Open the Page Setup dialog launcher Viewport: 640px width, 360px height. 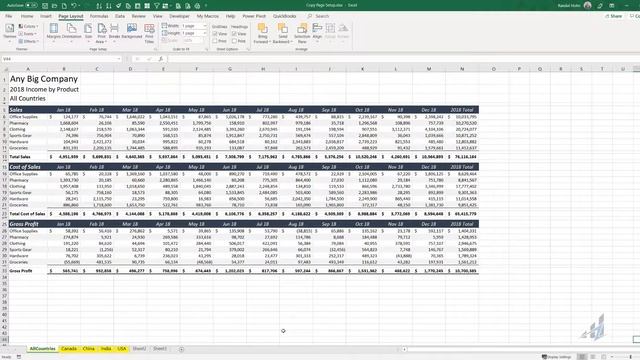[x=155, y=49]
